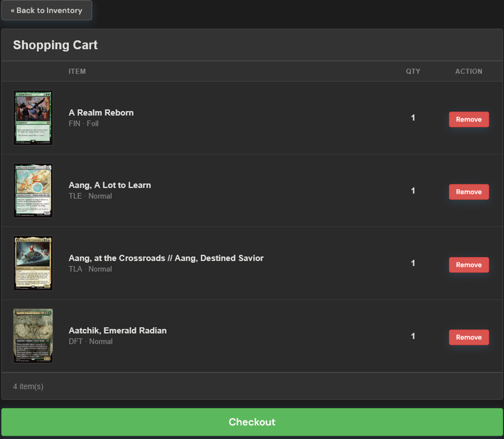Select Aang, at the Crossroads // Aang, Destined Savior
This screenshot has height=439, width=504.
pos(166,258)
